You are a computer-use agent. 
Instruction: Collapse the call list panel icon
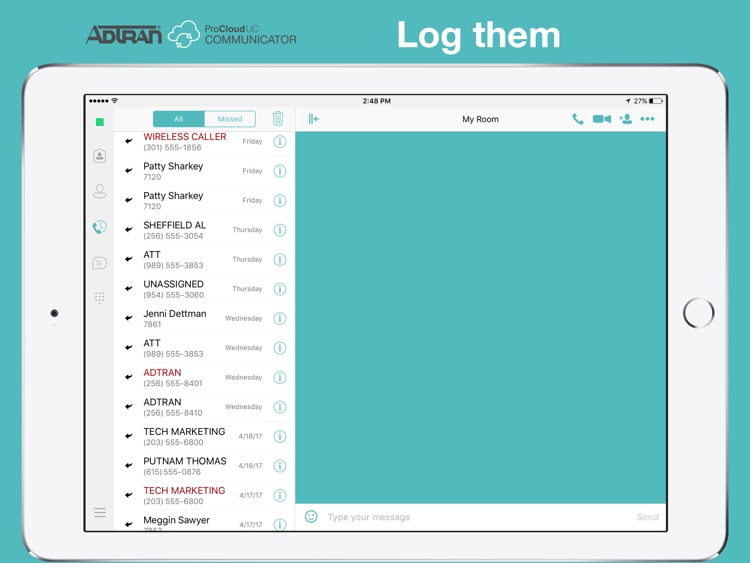[314, 119]
